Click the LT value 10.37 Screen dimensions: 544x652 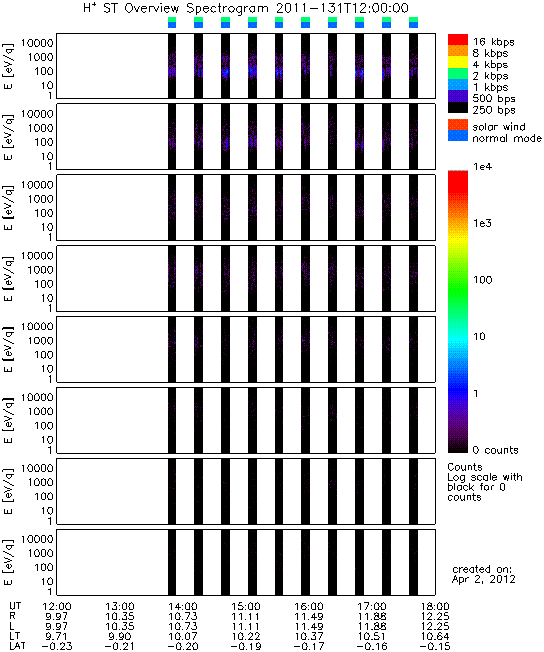[309, 637]
